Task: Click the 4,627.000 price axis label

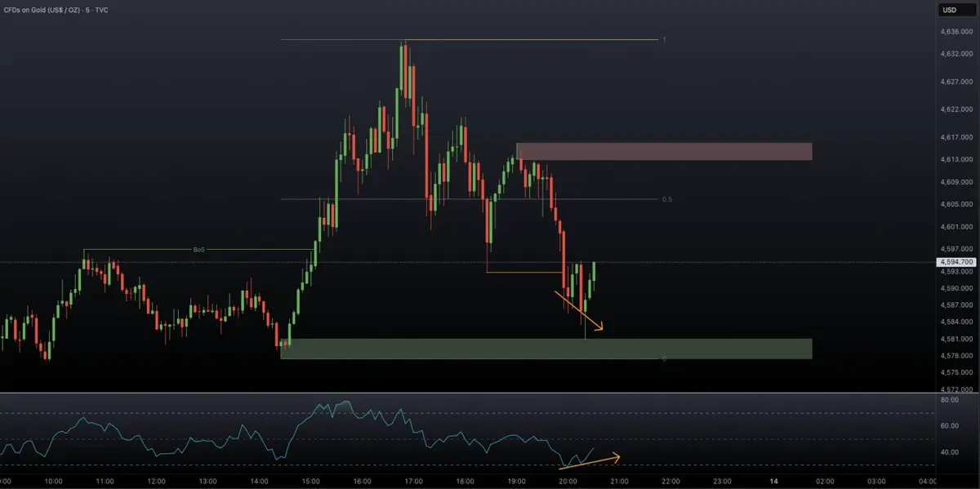Action: (955, 82)
